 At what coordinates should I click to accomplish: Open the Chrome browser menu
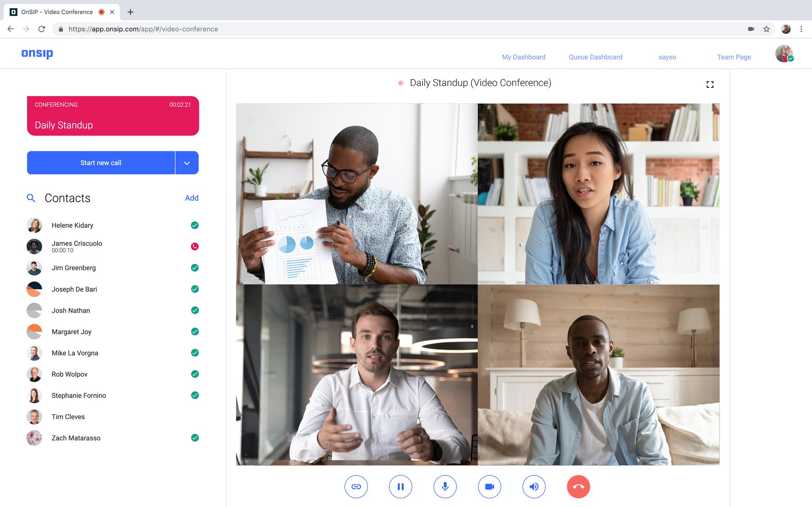[801, 28]
